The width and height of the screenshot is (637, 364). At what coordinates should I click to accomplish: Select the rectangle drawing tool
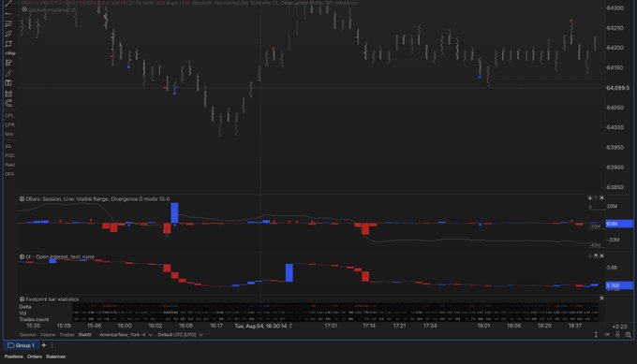click(8, 44)
